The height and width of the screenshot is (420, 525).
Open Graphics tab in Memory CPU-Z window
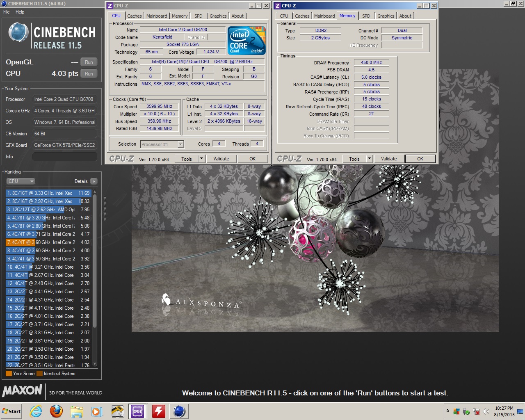(x=386, y=16)
